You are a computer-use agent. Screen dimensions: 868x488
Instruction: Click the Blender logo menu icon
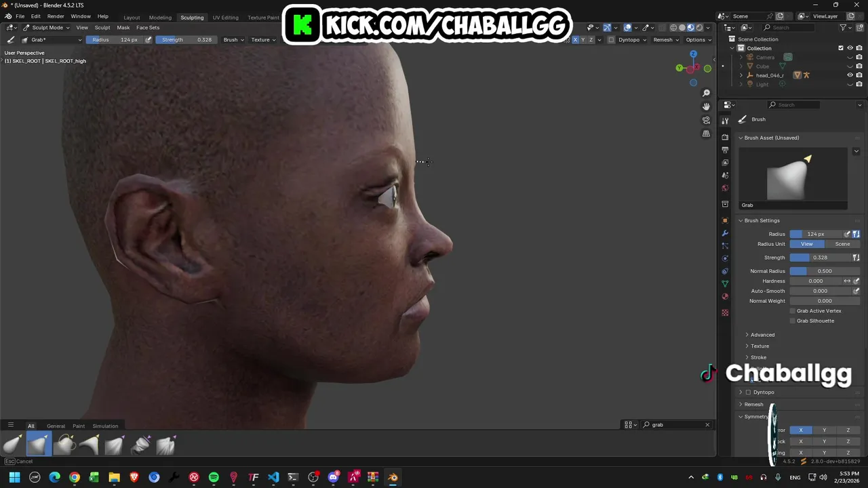tap(8, 16)
